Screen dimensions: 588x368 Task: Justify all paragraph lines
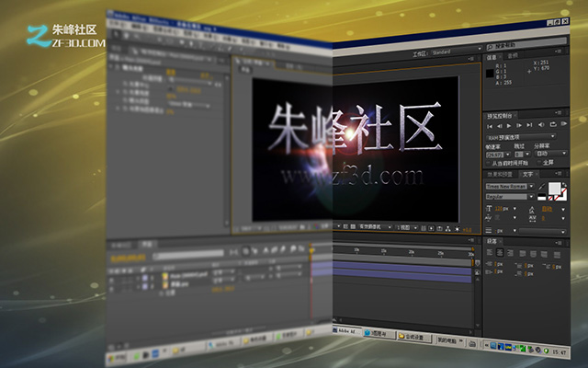coord(557,255)
